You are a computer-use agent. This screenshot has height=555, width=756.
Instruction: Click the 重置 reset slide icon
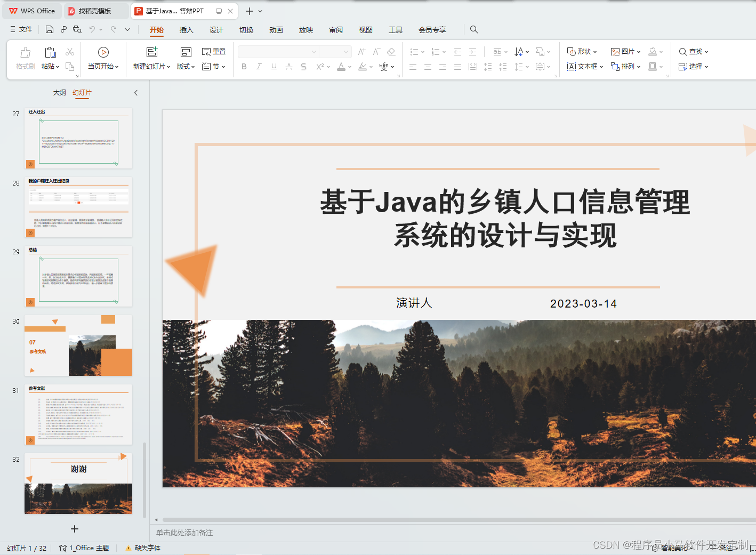(213, 51)
